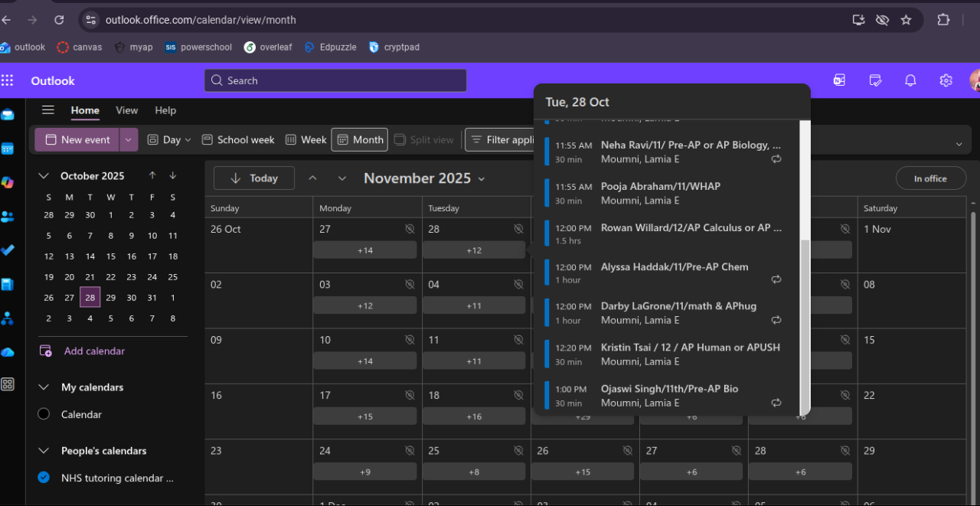Expand the +14 events on Monday 27
Image resolution: width=980 pixels, height=506 pixels.
tap(365, 250)
